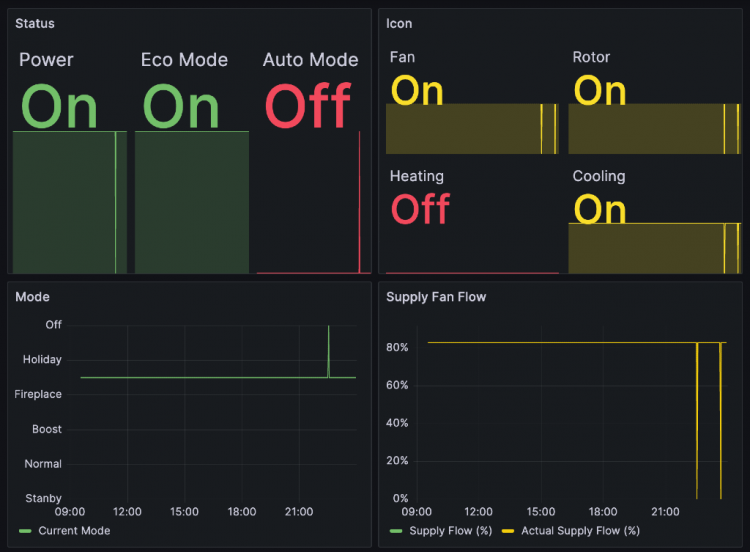This screenshot has width=750, height=552.
Task: Click the Power On status value
Action: click(59, 107)
